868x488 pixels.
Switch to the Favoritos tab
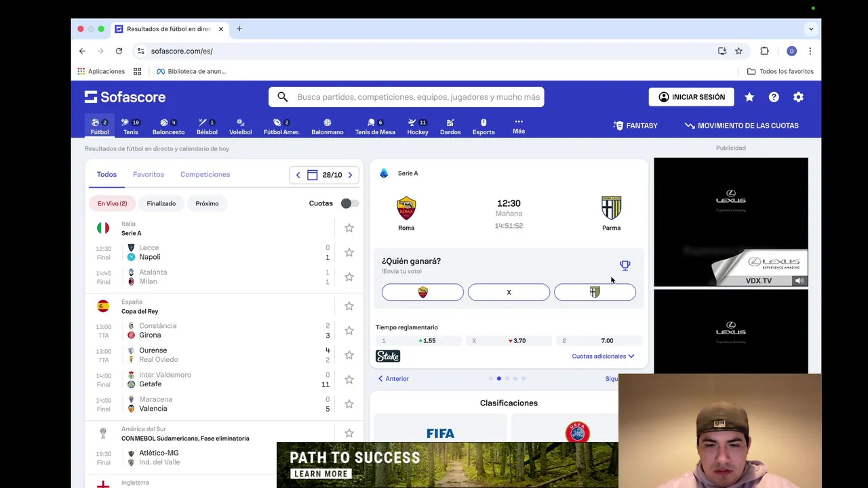(x=149, y=174)
